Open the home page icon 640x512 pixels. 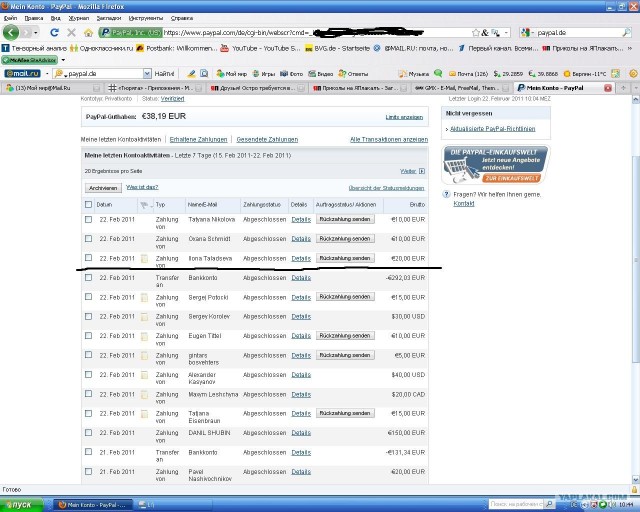coord(88,33)
